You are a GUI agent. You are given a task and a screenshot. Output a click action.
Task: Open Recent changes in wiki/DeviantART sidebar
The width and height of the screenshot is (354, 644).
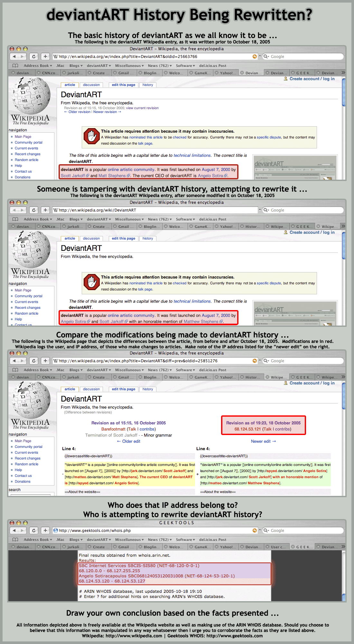pyautogui.click(x=27, y=308)
